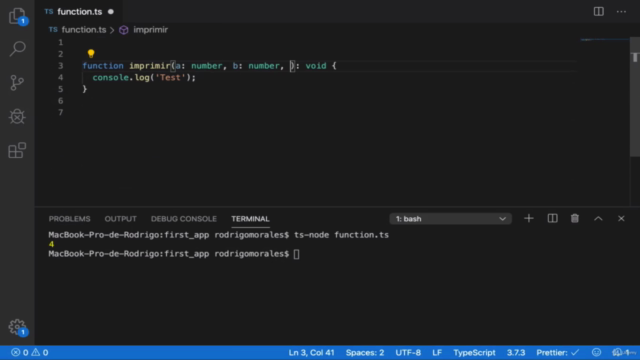Click ts-node function.ts command in terminal
This screenshot has height=360, width=640.
click(x=341, y=235)
